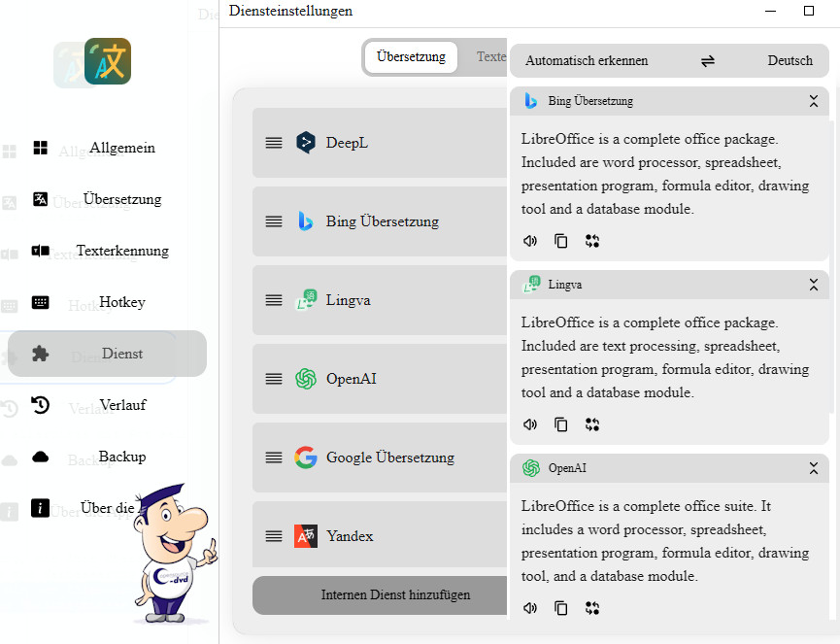This screenshot has height=644, width=840.
Task: Click back-translate icon in Lingva result
Action: pyautogui.click(x=592, y=424)
